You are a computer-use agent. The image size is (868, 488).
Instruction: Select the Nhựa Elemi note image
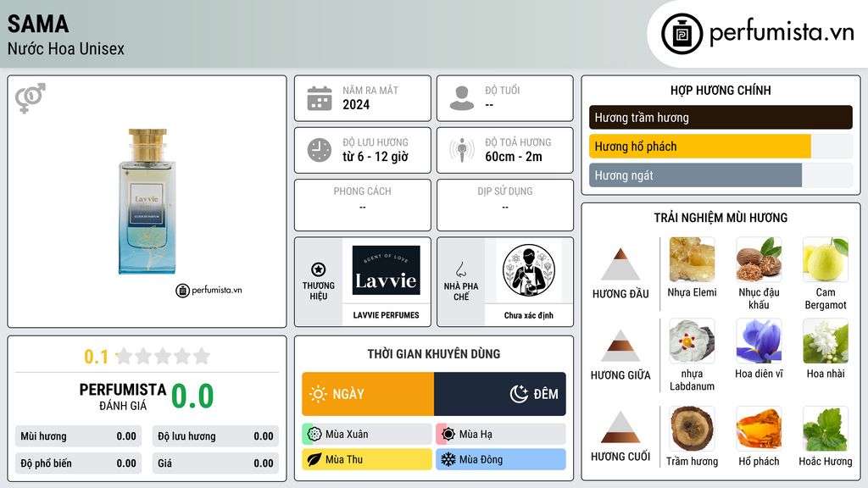tap(692, 259)
